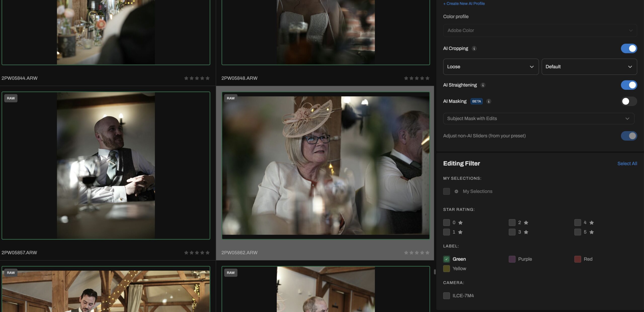Open the Loose cropping dropdown

pyautogui.click(x=491, y=67)
